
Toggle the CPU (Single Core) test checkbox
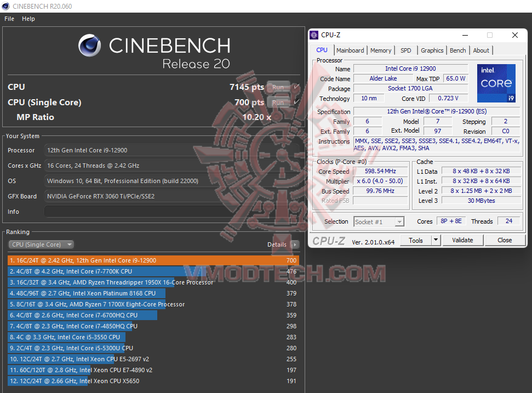click(x=296, y=102)
